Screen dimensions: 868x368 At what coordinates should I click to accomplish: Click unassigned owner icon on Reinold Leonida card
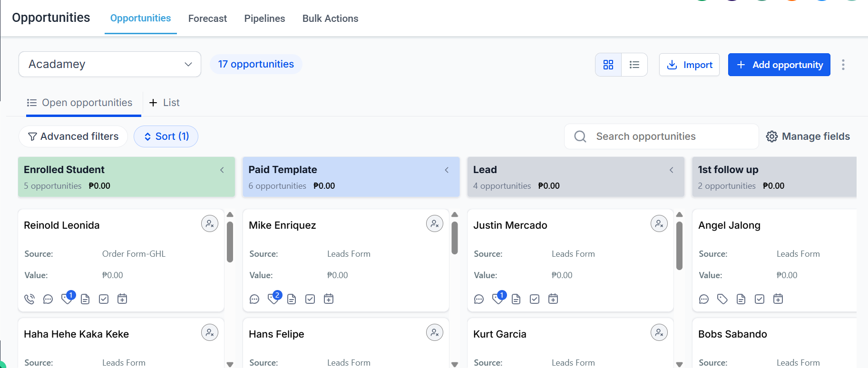(210, 223)
